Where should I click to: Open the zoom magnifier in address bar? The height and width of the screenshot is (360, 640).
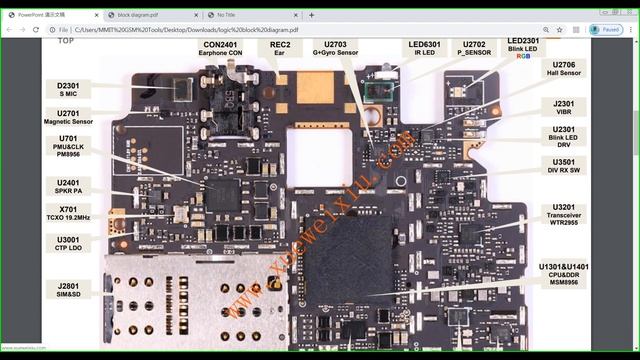pos(546,30)
